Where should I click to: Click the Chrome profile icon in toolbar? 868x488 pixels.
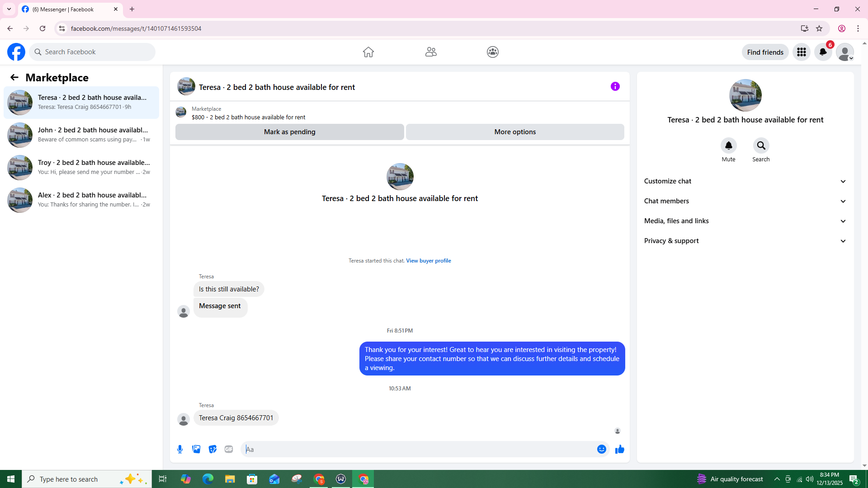(x=842, y=28)
